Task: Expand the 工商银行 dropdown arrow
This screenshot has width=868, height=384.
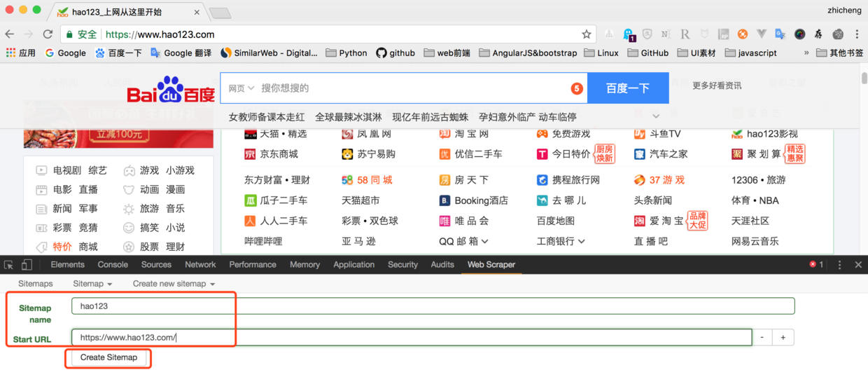Action: pos(582,241)
